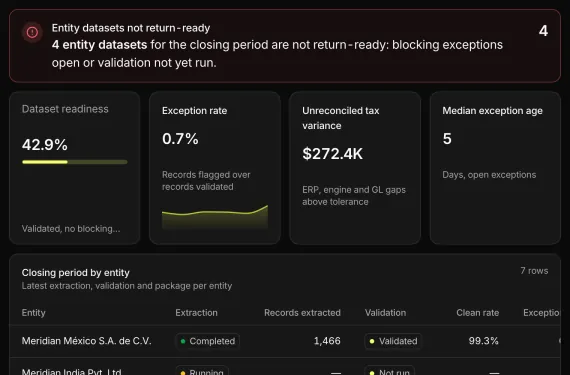Sort by Records extracted column header
Screen dimensions: 570x375
pos(302,312)
